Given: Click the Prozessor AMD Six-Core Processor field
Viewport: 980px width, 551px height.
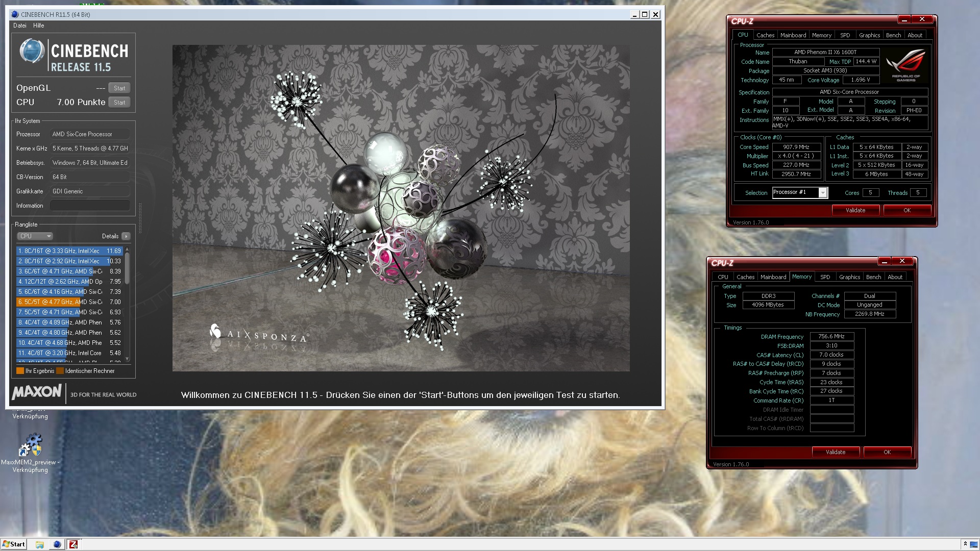Looking at the screenshot, I should click(90, 134).
